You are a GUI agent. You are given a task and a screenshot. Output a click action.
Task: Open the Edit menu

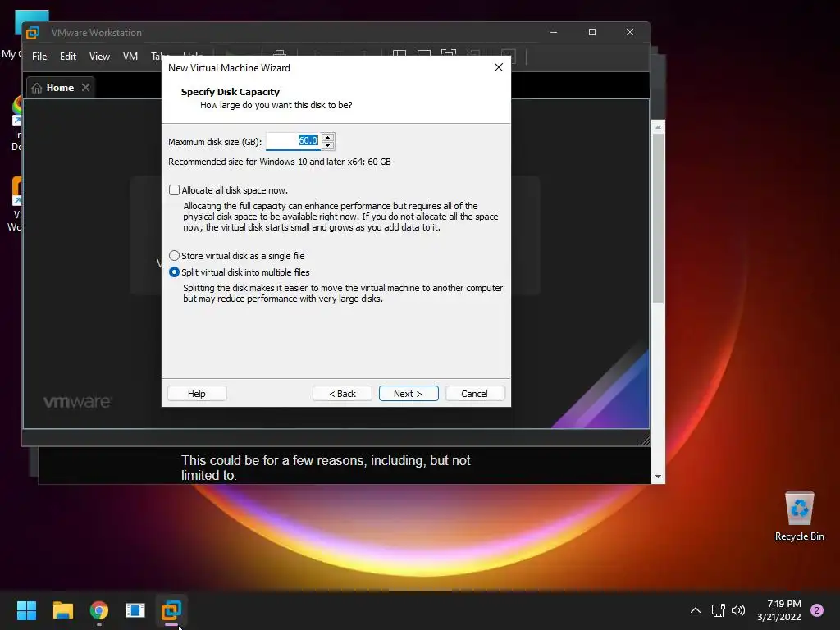pos(67,57)
